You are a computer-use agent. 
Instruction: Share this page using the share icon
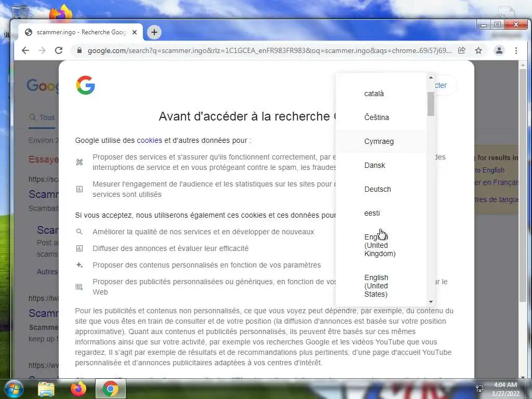[x=462, y=50]
